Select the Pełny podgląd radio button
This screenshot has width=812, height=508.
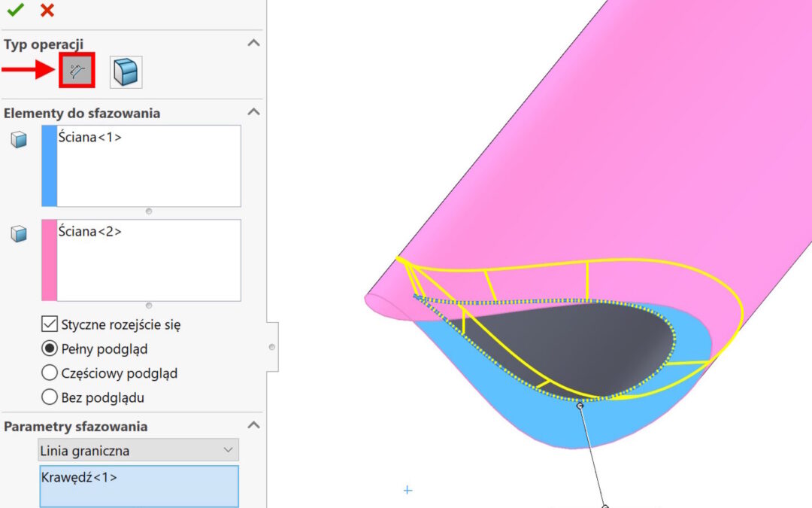click(x=50, y=348)
